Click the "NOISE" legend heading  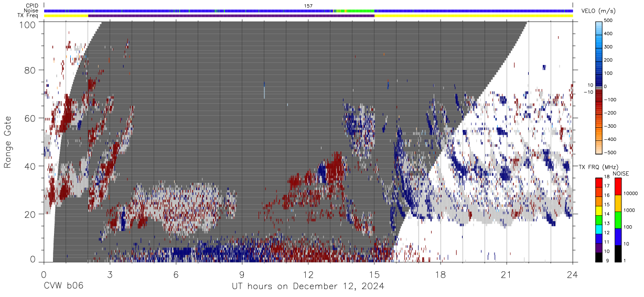pos(621,173)
